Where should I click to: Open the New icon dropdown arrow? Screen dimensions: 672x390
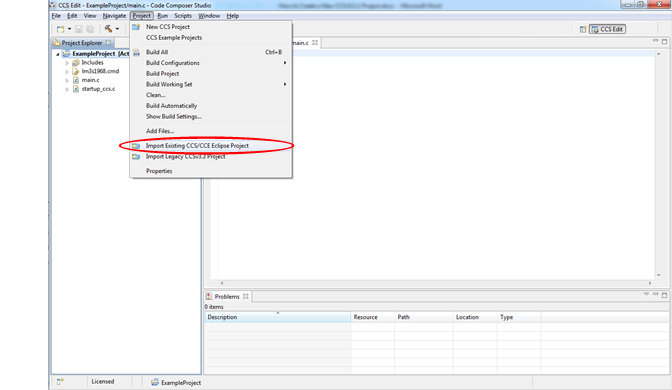tap(69, 29)
